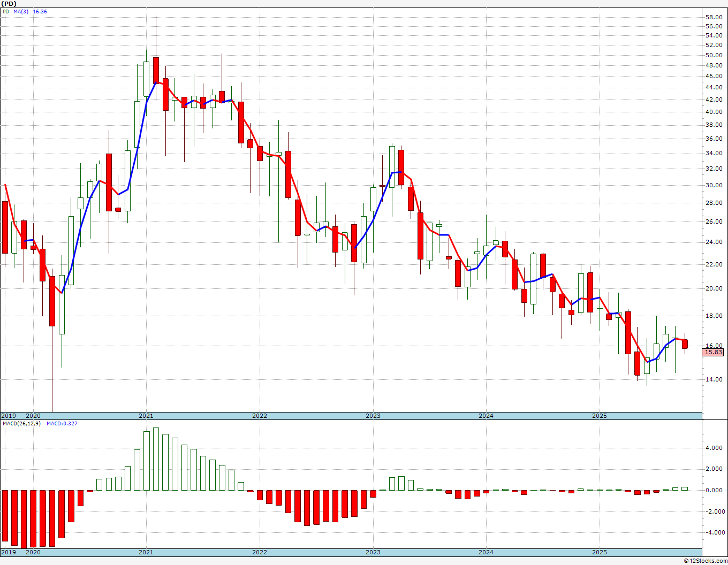Click the 14.00 price axis label
728x565 pixels.
[x=714, y=379]
